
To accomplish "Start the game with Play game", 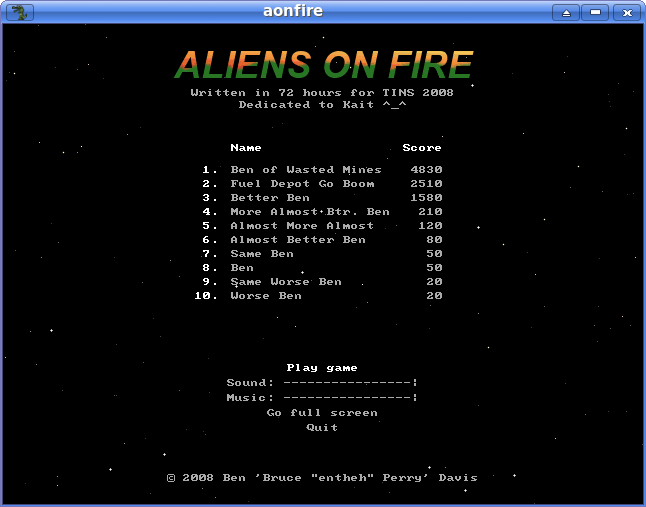I will [x=322, y=368].
